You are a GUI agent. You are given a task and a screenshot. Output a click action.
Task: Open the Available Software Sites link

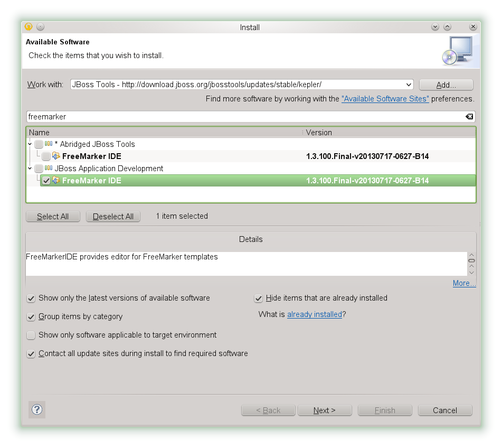coord(385,99)
